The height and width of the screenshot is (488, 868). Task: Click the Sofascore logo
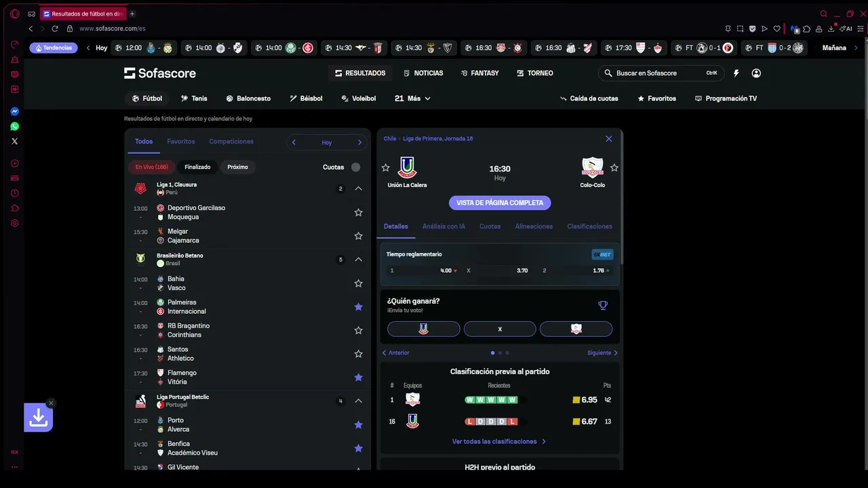point(160,73)
